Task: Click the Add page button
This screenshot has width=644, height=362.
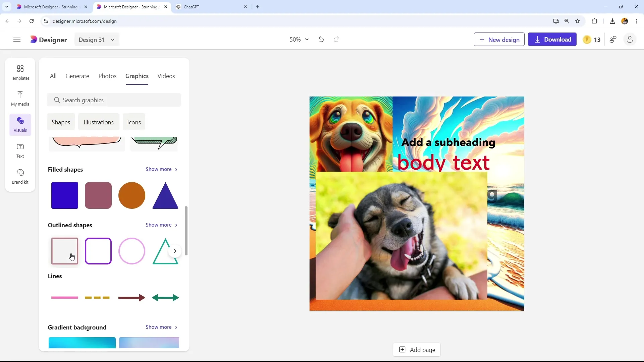Action: [x=417, y=350]
